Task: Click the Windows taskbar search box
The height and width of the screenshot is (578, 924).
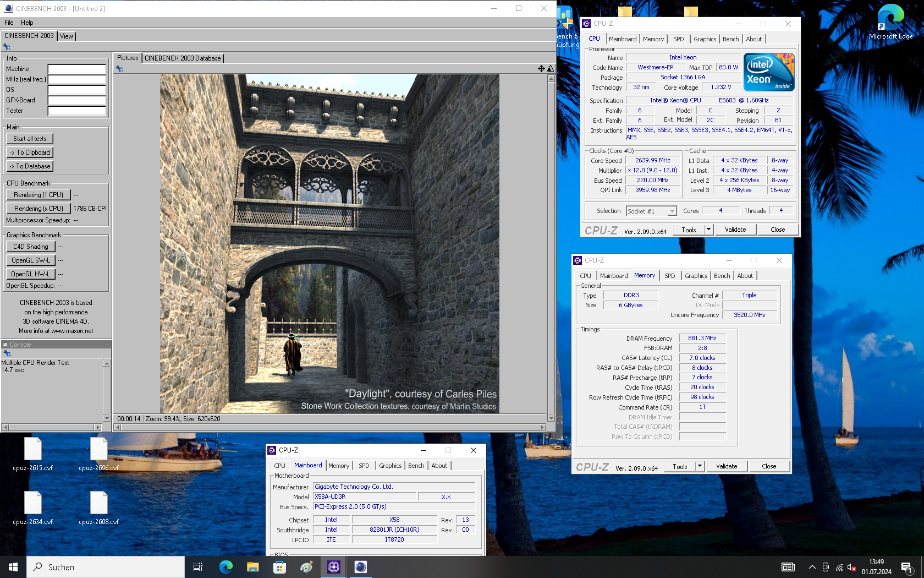Action: (106, 567)
